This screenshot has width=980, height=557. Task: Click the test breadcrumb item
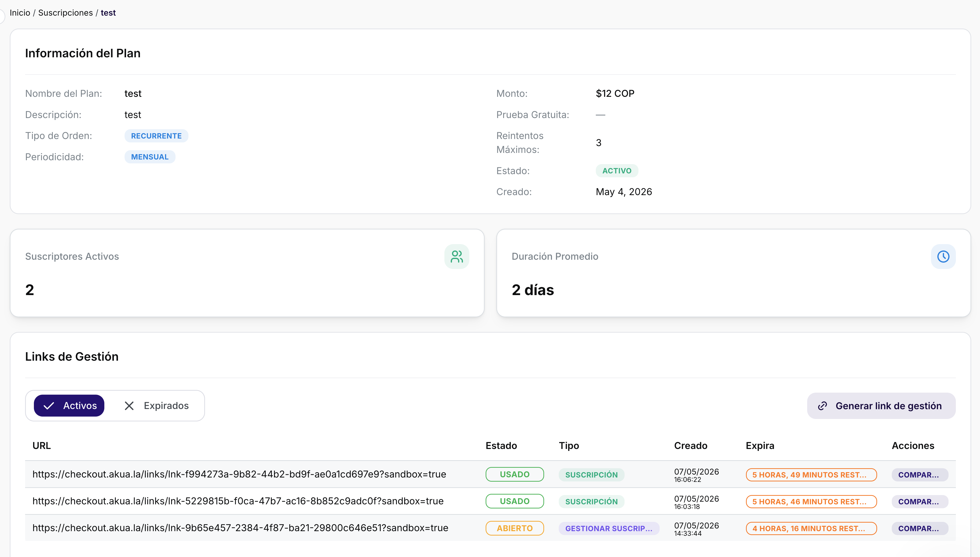tap(108, 13)
